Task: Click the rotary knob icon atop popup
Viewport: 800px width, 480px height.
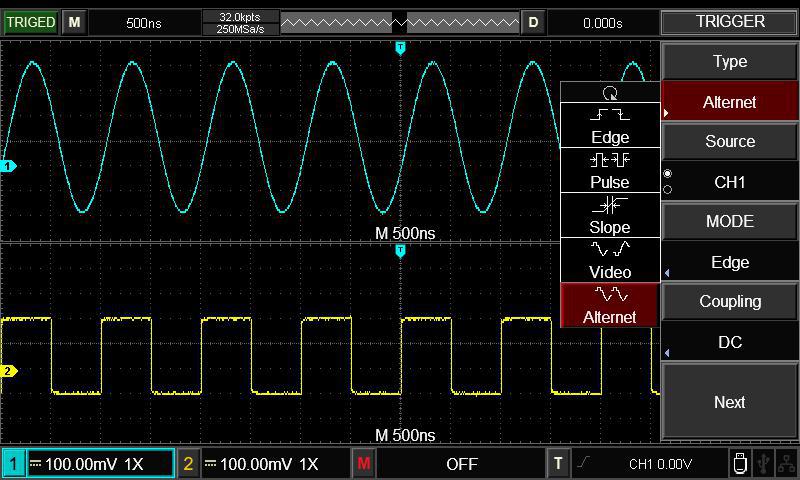Action: tap(610, 92)
